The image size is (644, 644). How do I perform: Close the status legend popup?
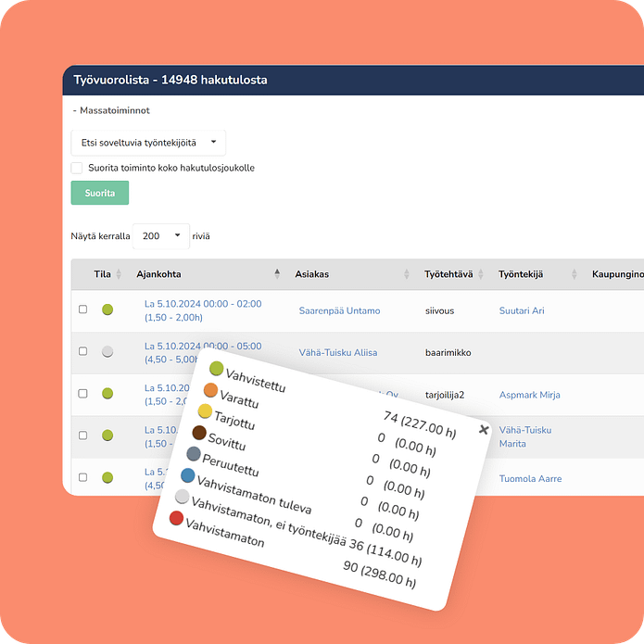(x=483, y=430)
